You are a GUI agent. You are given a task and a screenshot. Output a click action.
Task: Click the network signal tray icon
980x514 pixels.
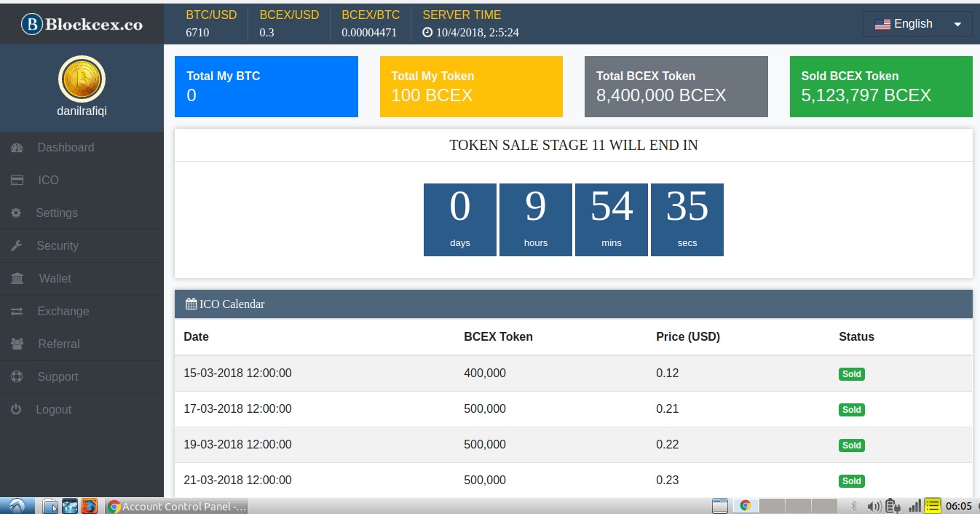click(x=915, y=506)
